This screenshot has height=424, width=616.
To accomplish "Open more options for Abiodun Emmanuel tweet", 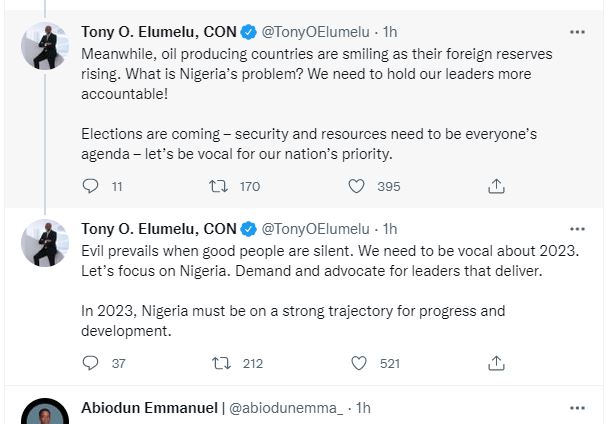I will point(577,408).
